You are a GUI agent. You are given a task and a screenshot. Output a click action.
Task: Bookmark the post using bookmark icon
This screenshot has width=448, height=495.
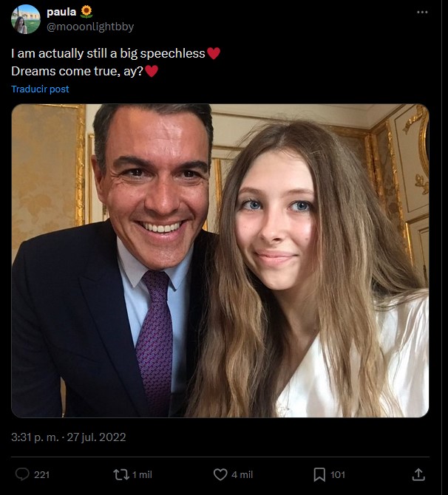[x=319, y=474]
